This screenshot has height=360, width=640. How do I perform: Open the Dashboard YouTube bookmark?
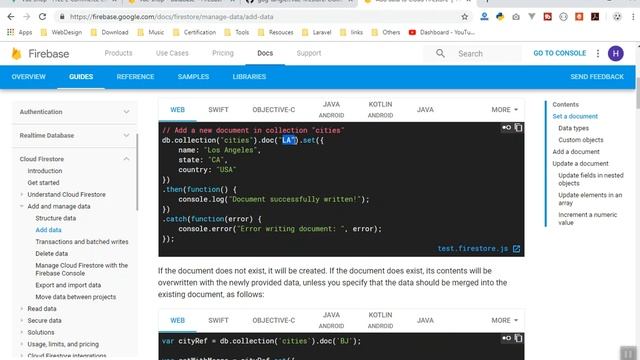pyautogui.click(x=441, y=32)
